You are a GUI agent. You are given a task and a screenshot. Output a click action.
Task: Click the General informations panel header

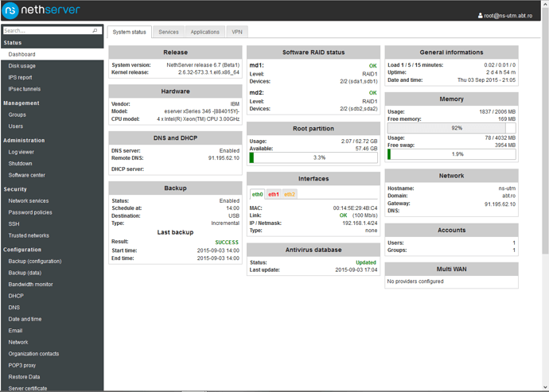click(x=451, y=52)
